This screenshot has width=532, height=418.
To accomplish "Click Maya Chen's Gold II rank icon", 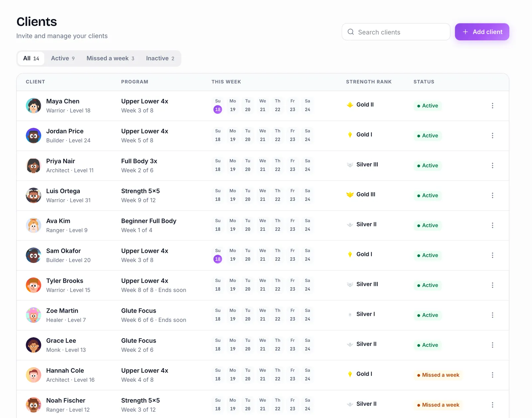I will tap(350, 105).
